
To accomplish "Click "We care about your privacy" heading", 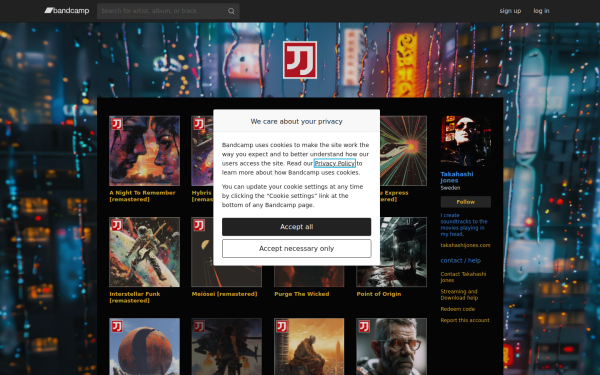I will click(x=297, y=121).
